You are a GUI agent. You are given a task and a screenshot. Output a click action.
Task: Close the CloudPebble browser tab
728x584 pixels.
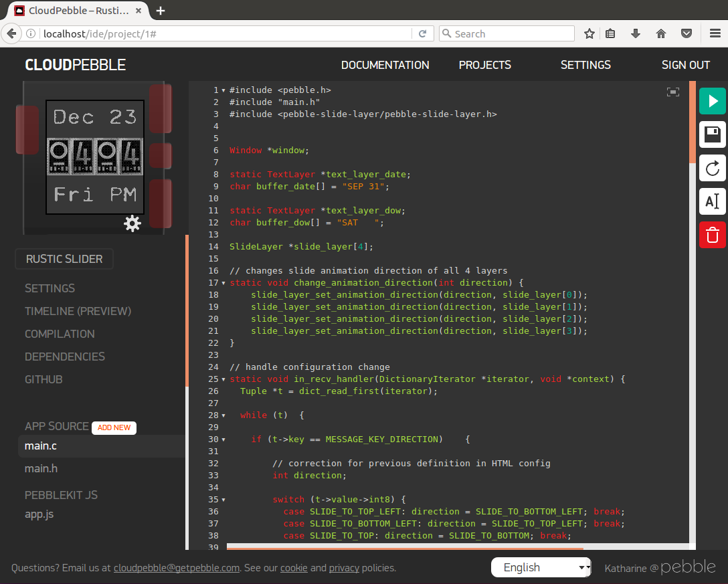[x=139, y=11]
